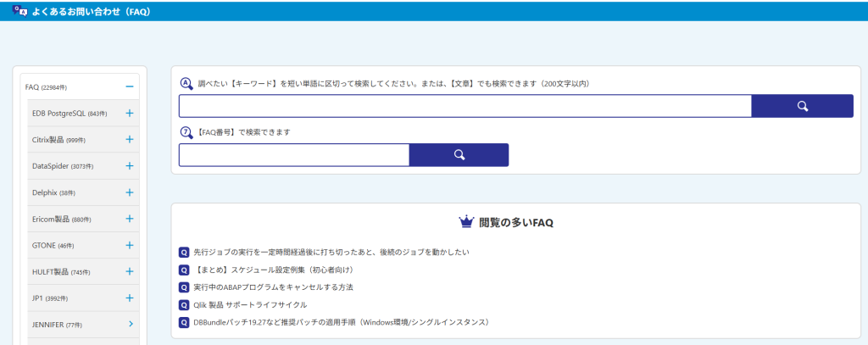Click the Q icon beside Qlik 製品 サポートライフサイクル
Viewport: 868px width, 345px height.
coord(184,304)
